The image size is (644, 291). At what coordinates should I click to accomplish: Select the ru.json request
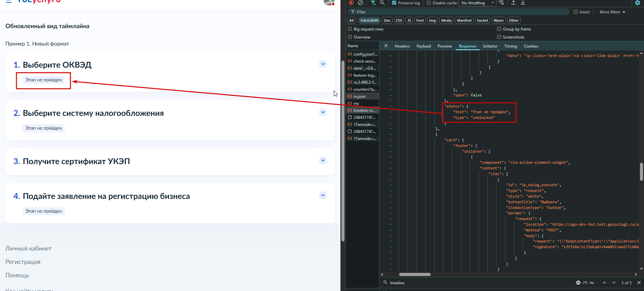(363, 96)
